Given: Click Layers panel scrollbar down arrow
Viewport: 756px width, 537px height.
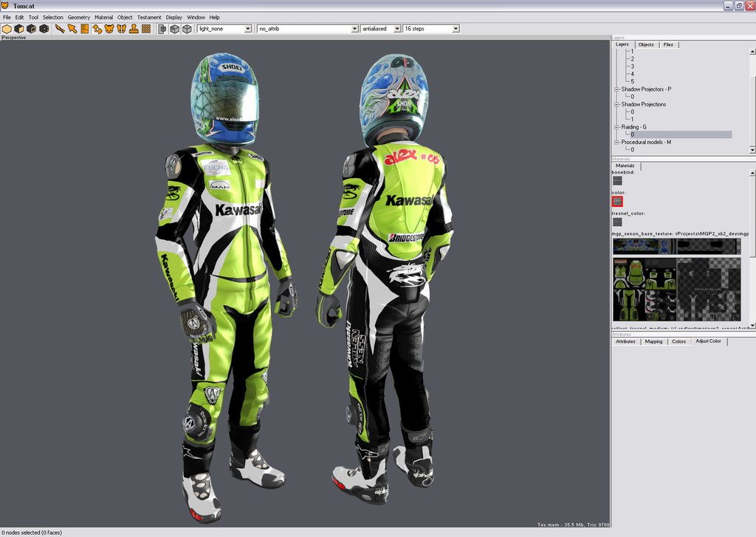Looking at the screenshot, I should (752, 150).
